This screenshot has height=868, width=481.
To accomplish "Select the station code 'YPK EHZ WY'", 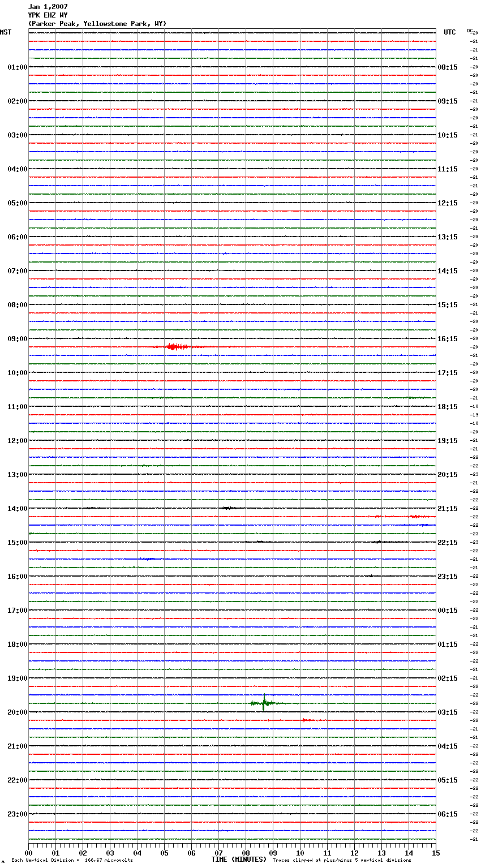I will pos(48,15).
